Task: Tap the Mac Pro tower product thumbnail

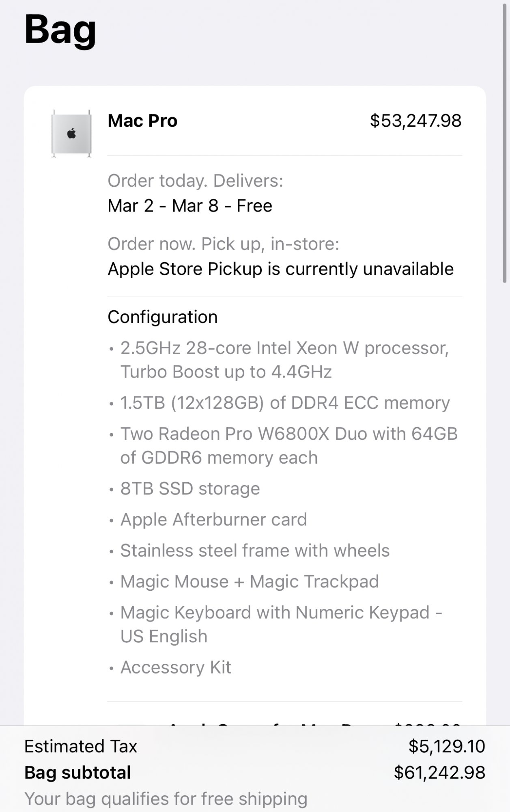Action: pyautogui.click(x=71, y=134)
